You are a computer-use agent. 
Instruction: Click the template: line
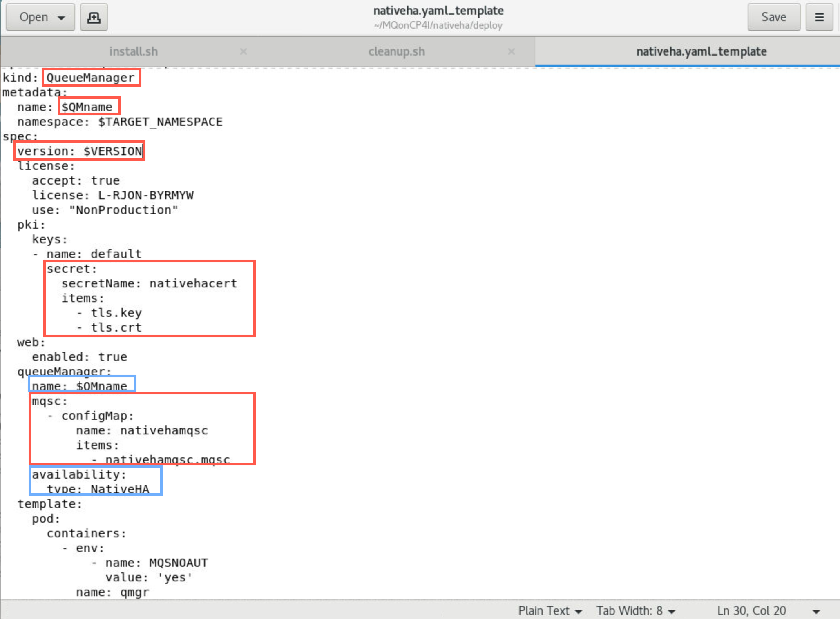coord(49,504)
